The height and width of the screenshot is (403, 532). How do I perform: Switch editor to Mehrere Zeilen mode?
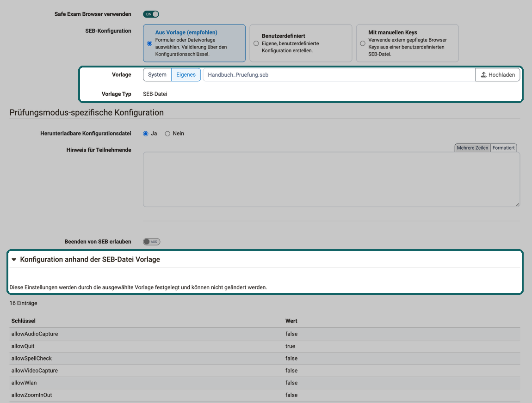pos(472,148)
